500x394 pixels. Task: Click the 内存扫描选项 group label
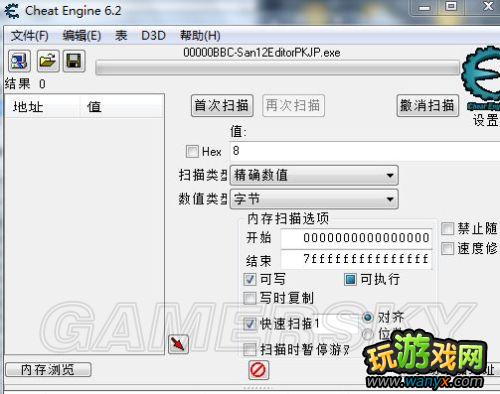(288, 219)
